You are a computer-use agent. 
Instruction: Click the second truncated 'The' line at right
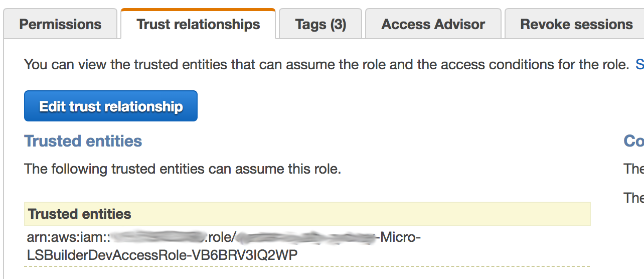(633, 198)
